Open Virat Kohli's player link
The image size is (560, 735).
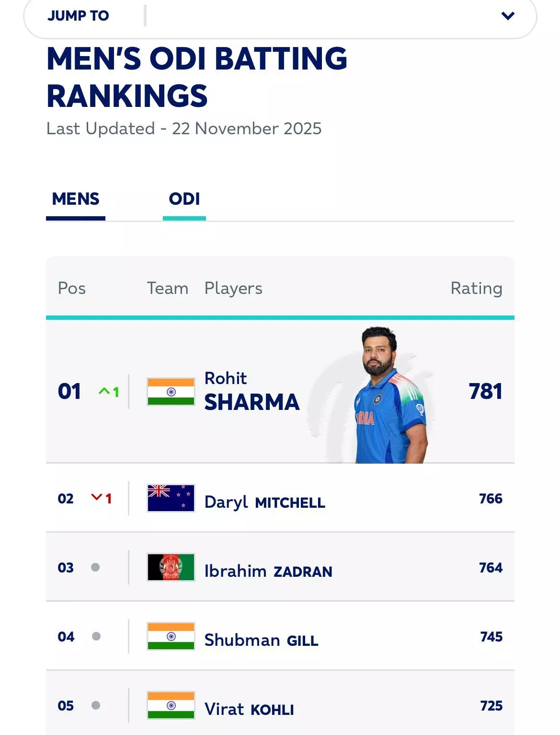249,709
